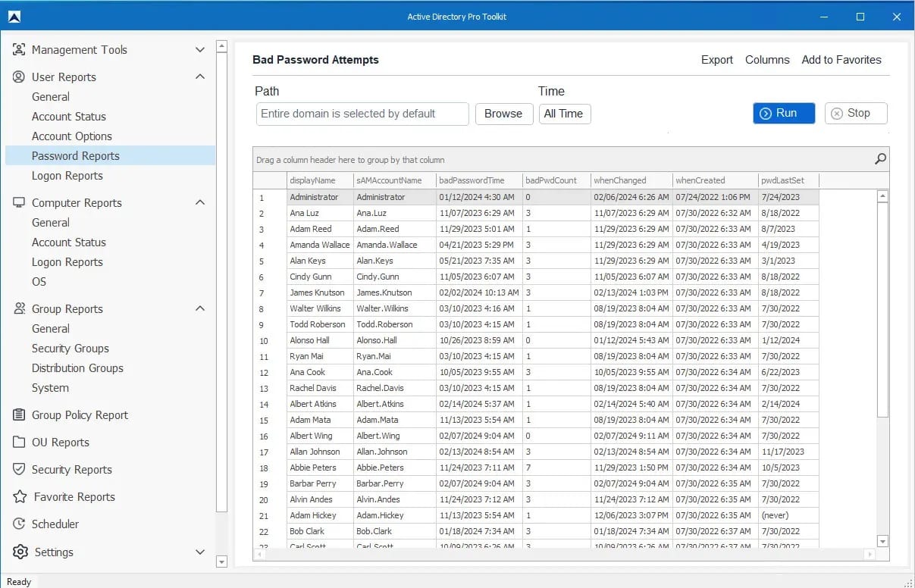Open Account Status under User Reports
This screenshot has height=588, width=915.
pyautogui.click(x=69, y=117)
